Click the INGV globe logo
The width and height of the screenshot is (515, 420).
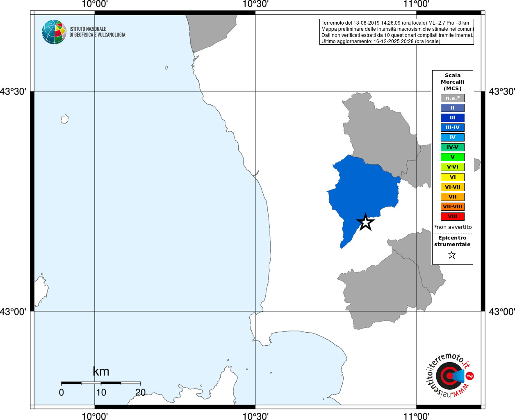pyautogui.click(x=54, y=32)
